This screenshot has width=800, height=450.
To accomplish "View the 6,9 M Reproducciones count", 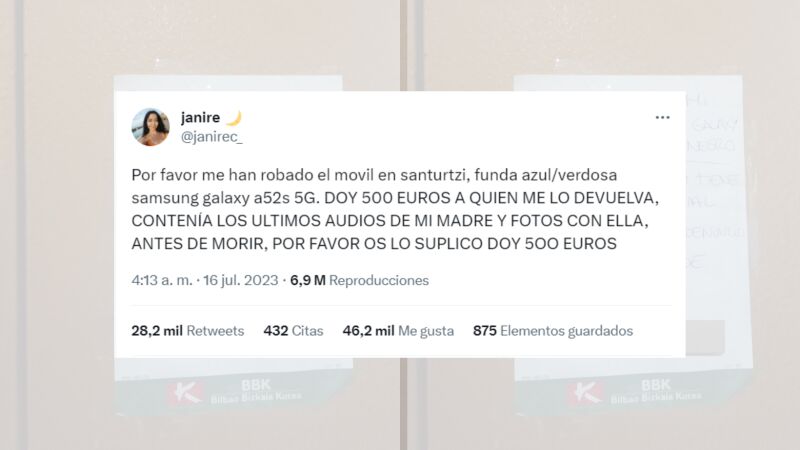I will [359, 280].
